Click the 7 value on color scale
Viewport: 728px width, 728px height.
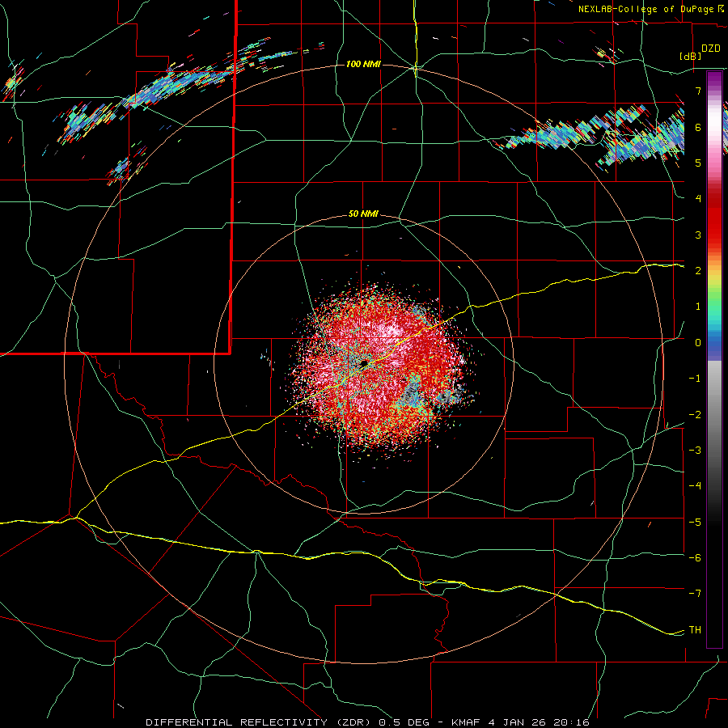698,91
